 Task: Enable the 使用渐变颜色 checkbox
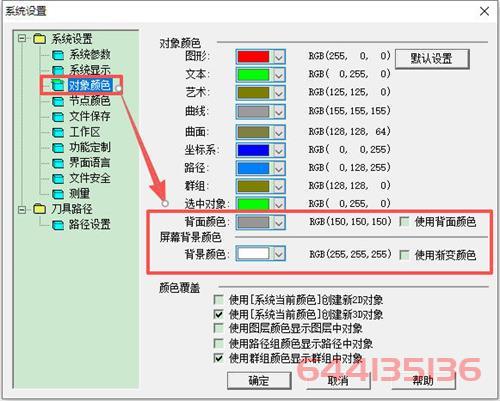(404, 255)
